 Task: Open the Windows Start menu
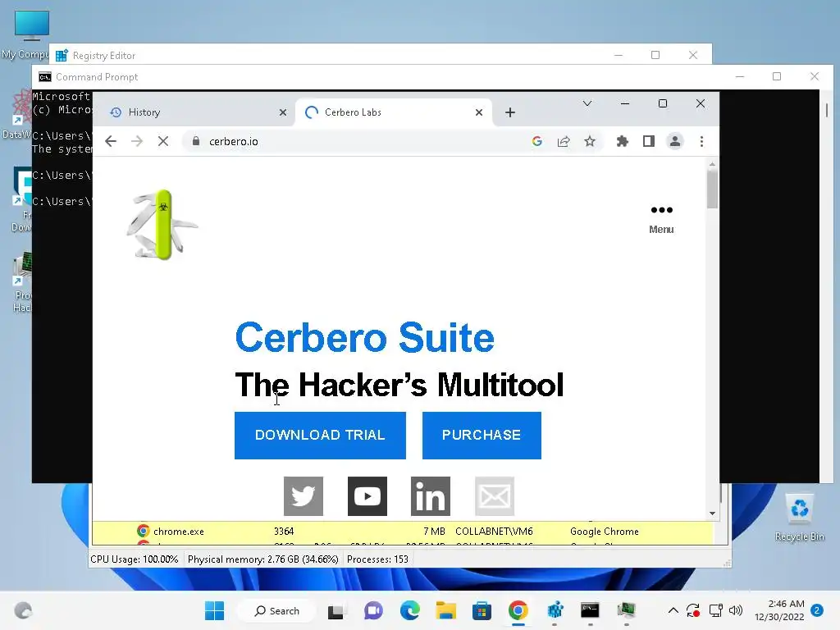coord(215,610)
